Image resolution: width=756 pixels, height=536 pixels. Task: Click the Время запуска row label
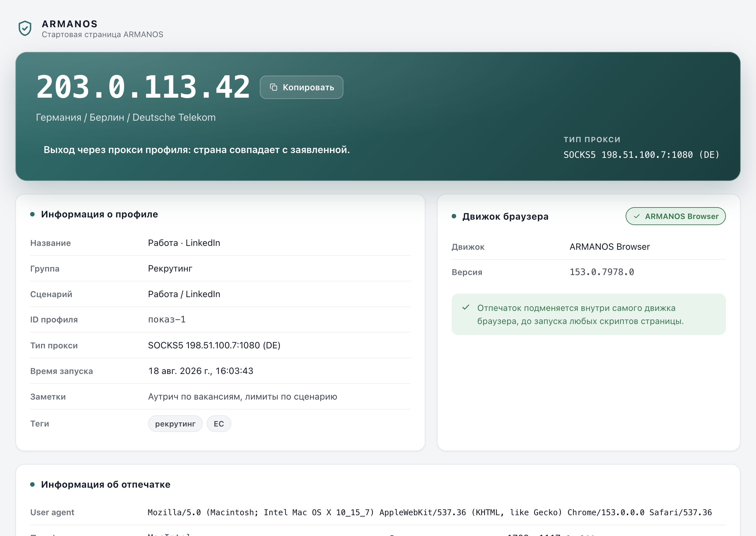[x=62, y=371]
